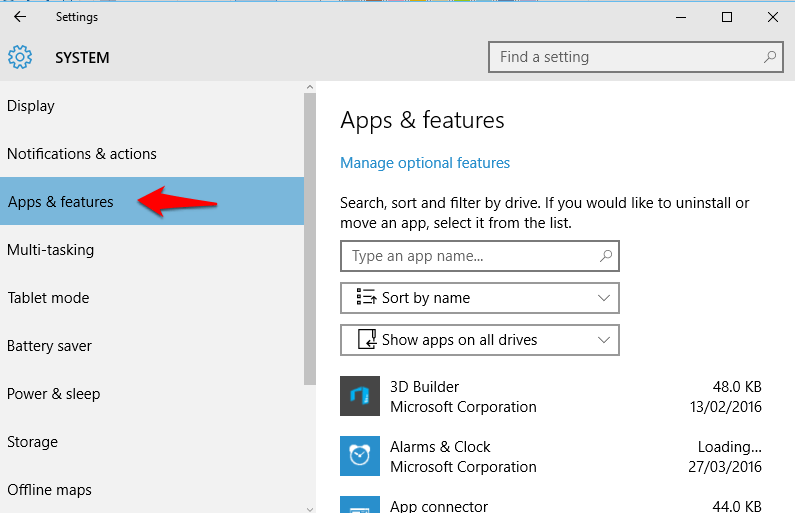The image size is (795, 513).
Task: Open the Display settings page
Action: pyautogui.click(x=152, y=106)
